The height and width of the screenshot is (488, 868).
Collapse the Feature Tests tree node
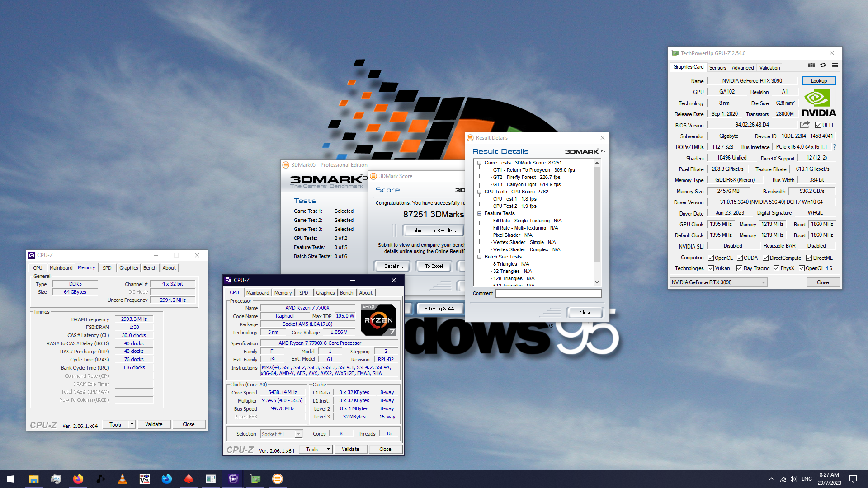[x=479, y=213]
